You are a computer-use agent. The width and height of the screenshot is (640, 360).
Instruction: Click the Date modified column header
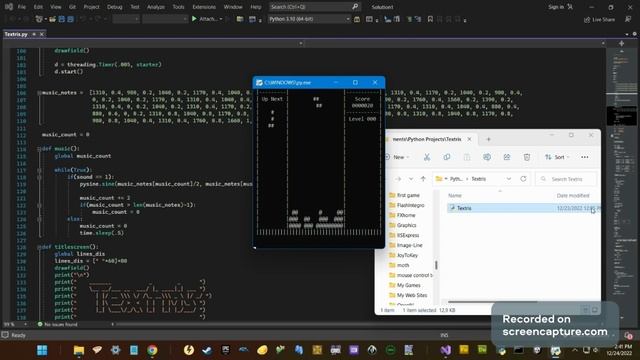pos(573,196)
